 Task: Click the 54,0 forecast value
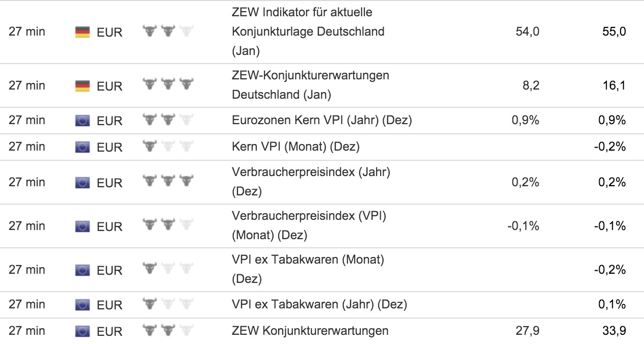pos(527,32)
